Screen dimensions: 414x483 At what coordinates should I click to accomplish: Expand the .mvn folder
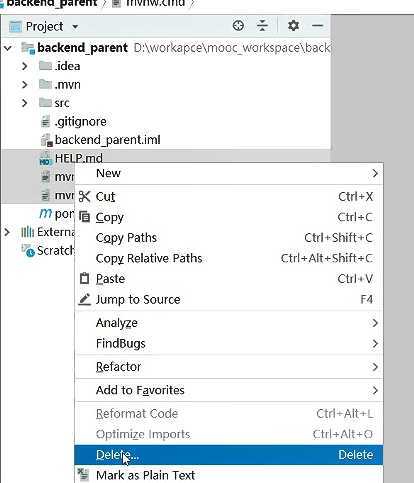[x=24, y=84]
